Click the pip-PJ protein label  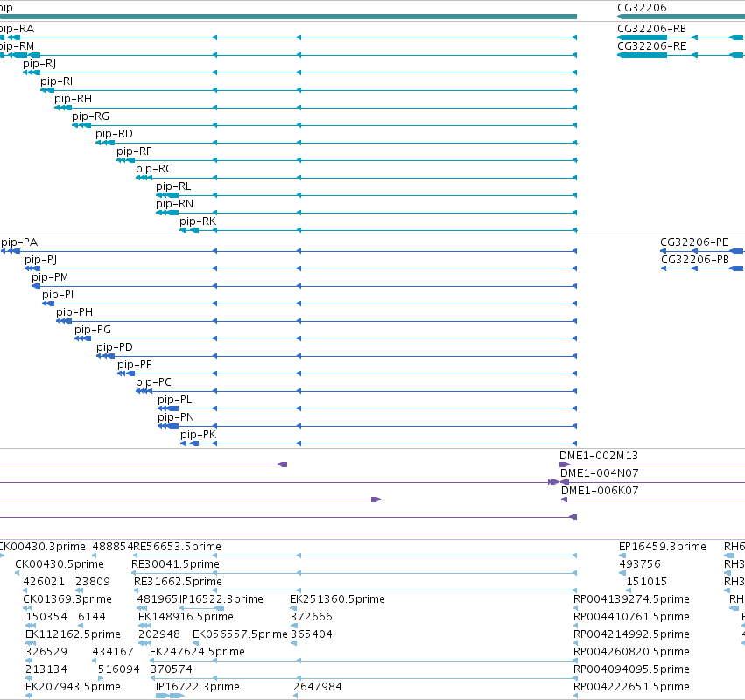click(x=41, y=260)
